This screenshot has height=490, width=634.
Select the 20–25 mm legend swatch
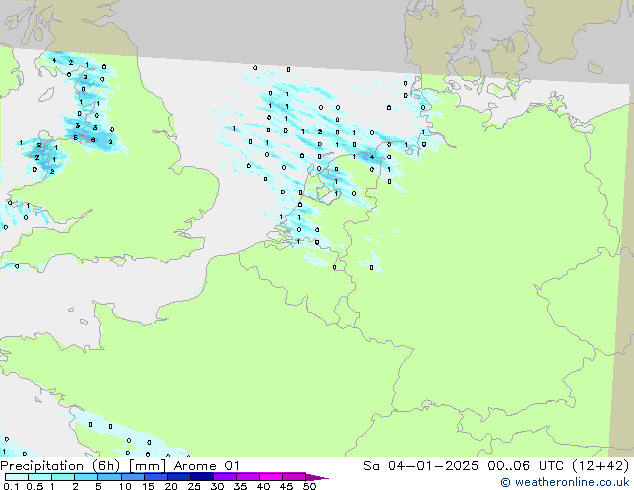pyautogui.click(x=179, y=477)
